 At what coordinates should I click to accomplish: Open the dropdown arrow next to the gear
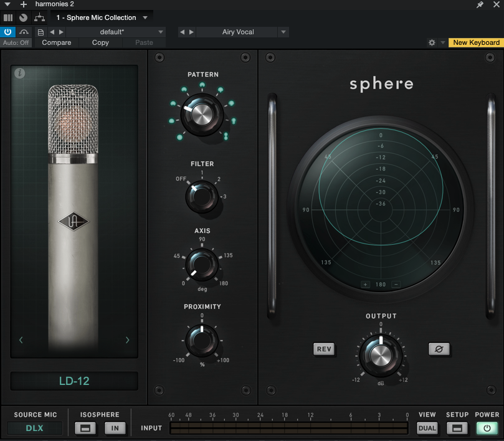pos(442,42)
